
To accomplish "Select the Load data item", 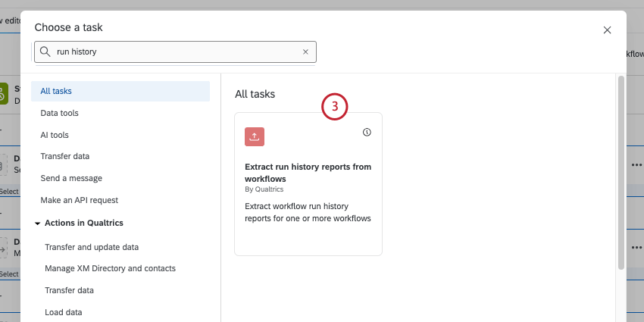I will 64,312.
